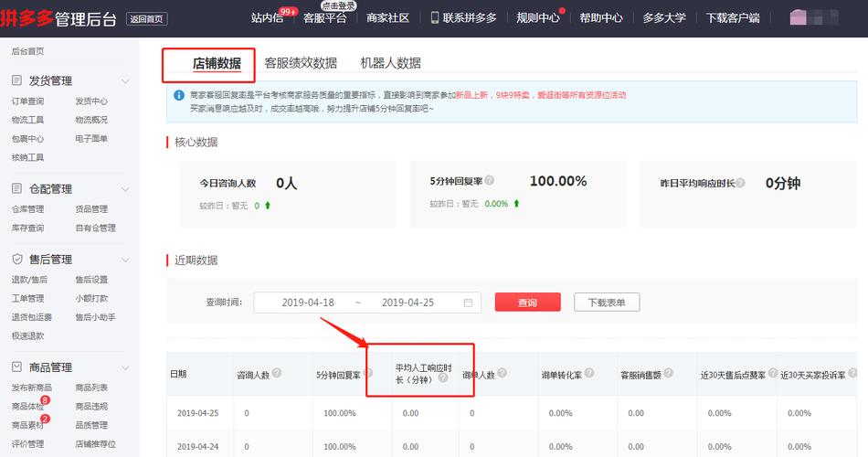Switch to 客服绩效数据 tab

coord(301,63)
